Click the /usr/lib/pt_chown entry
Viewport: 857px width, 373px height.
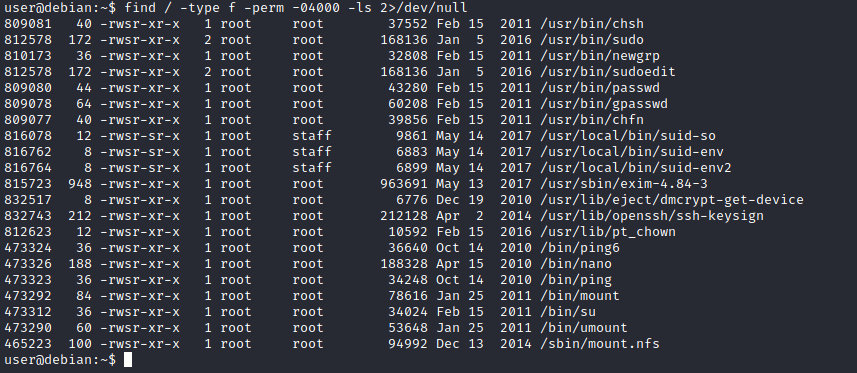[x=608, y=232]
